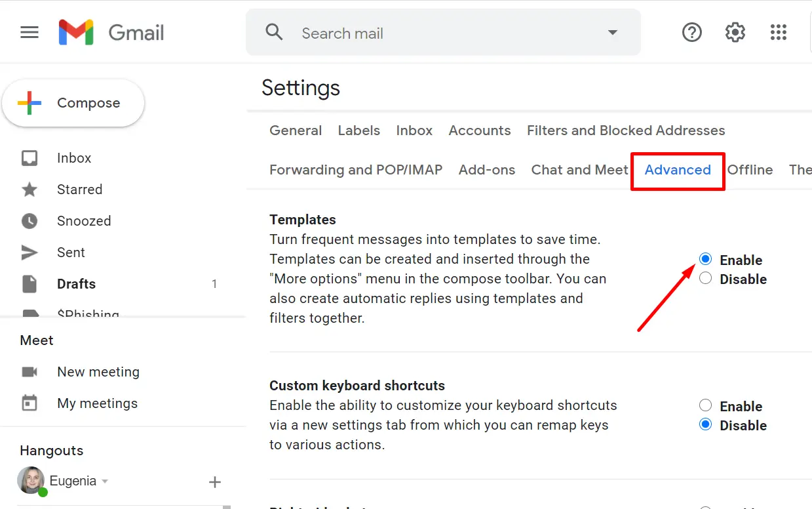The image size is (812, 509).
Task: Open Inbox in the sidebar
Action: 74,158
